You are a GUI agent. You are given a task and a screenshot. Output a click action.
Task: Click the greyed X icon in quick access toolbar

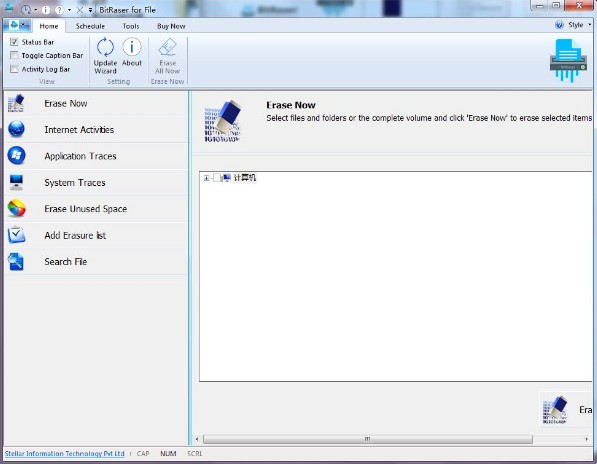point(80,10)
